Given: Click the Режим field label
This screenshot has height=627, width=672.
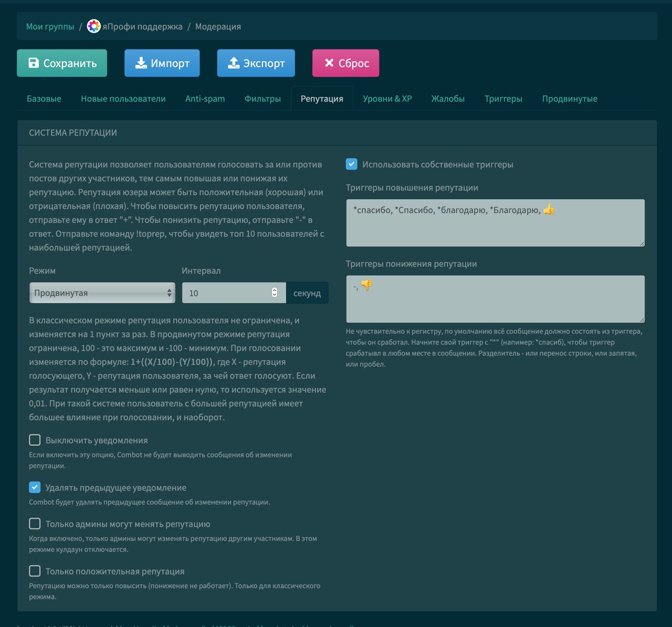Looking at the screenshot, I should tap(42, 270).
